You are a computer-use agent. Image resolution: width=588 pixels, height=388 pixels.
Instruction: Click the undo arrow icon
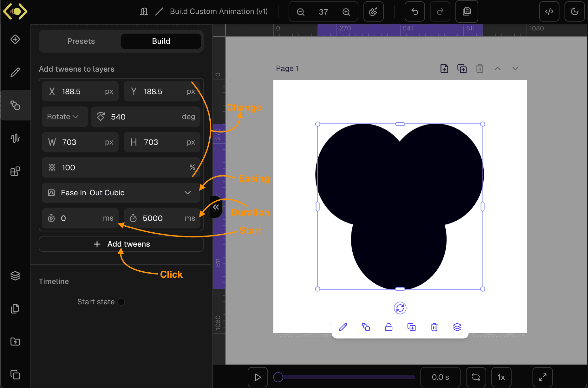[415, 12]
